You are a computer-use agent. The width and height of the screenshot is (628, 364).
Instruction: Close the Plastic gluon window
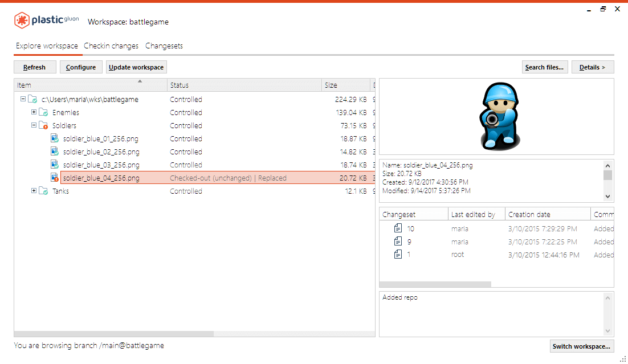pyautogui.click(x=617, y=9)
